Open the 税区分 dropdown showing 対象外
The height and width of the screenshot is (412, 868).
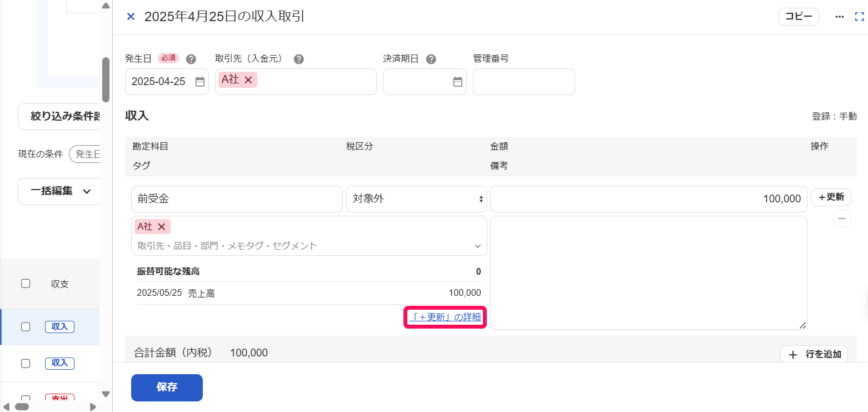tap(417, 199)
